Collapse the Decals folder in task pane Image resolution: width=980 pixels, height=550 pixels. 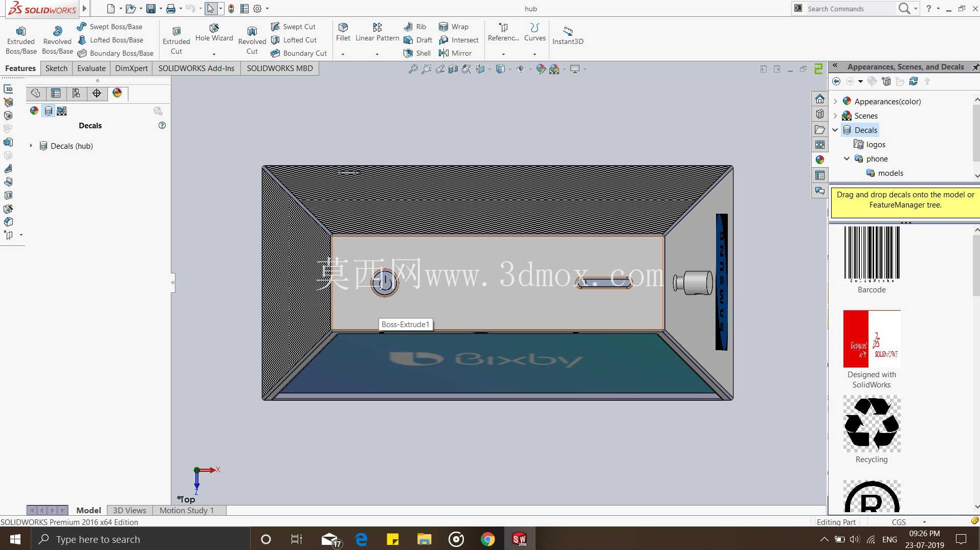tap(835, 130)
